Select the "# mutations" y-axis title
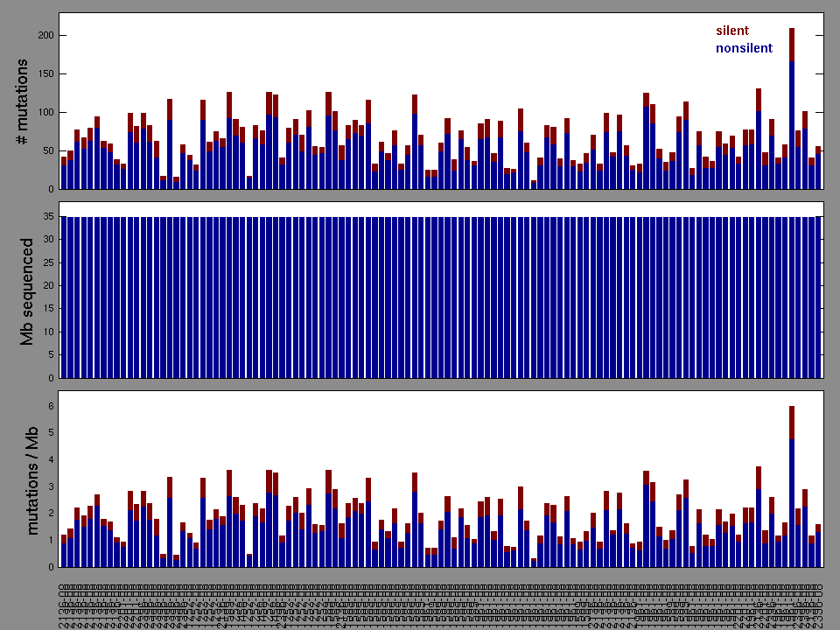840x630 pixels. click(24, 101)
